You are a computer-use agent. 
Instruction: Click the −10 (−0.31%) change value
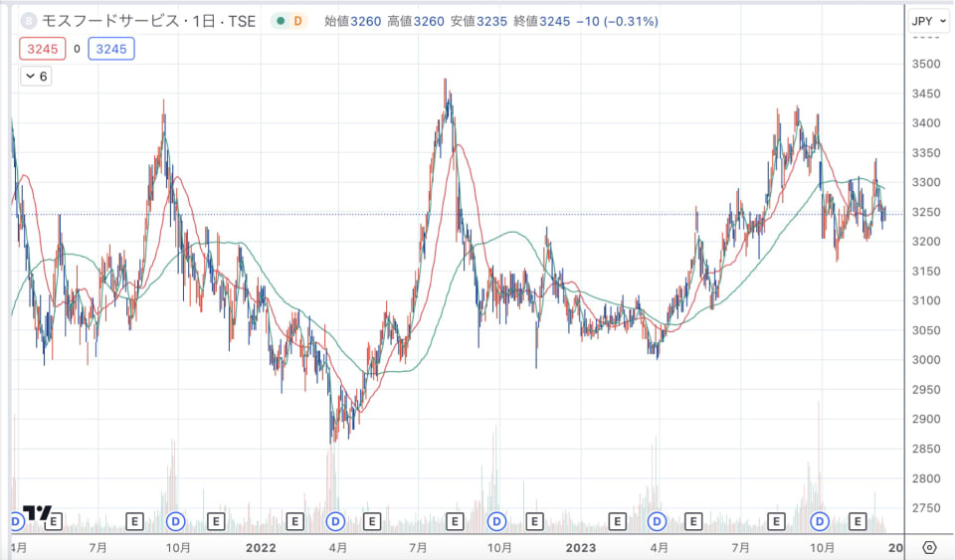[617, 21]
